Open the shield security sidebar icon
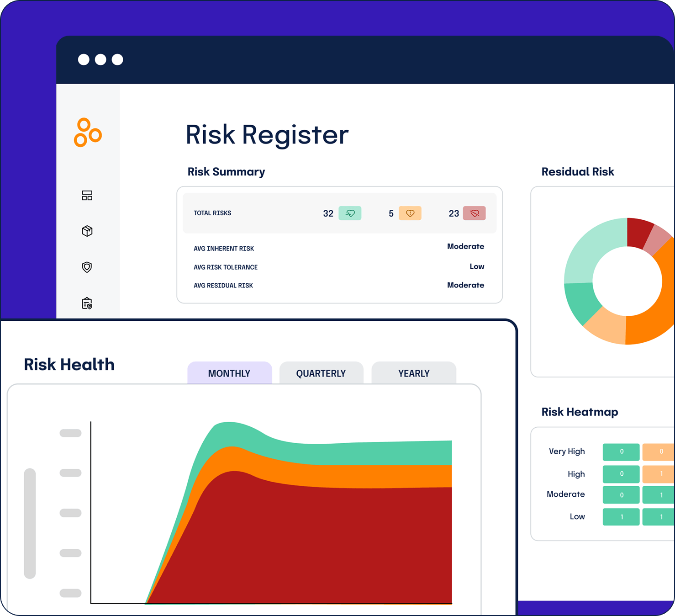Screen dimensions: 675x616 pyautogui.click(x=87, y=267)
